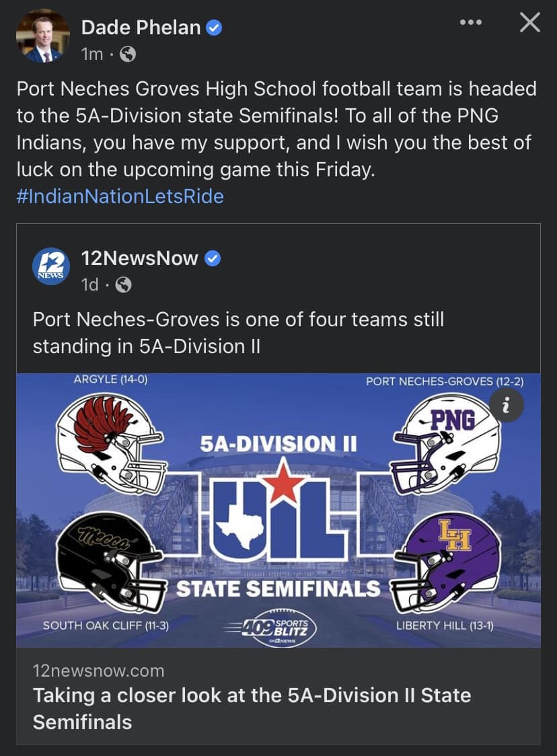Screen dimensions: 557x756
Task: Click the PNG helmet graphic
Action: [x=445, y=443]
